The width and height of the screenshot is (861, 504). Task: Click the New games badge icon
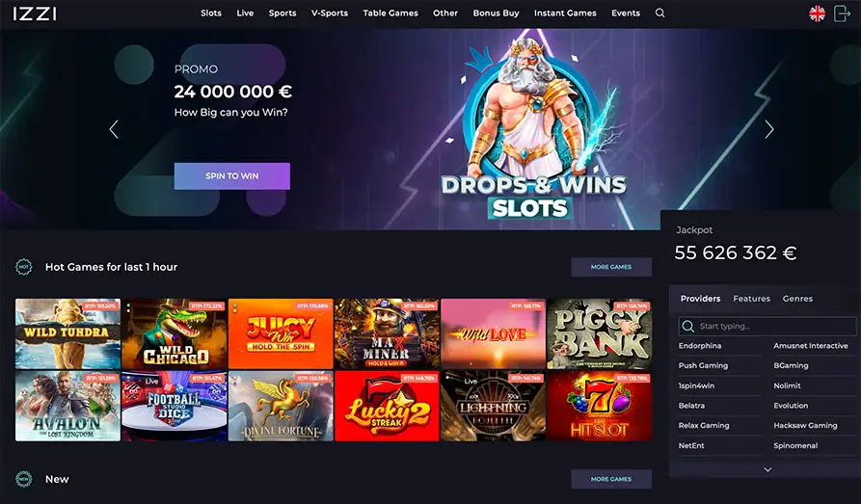pos(23,479)
